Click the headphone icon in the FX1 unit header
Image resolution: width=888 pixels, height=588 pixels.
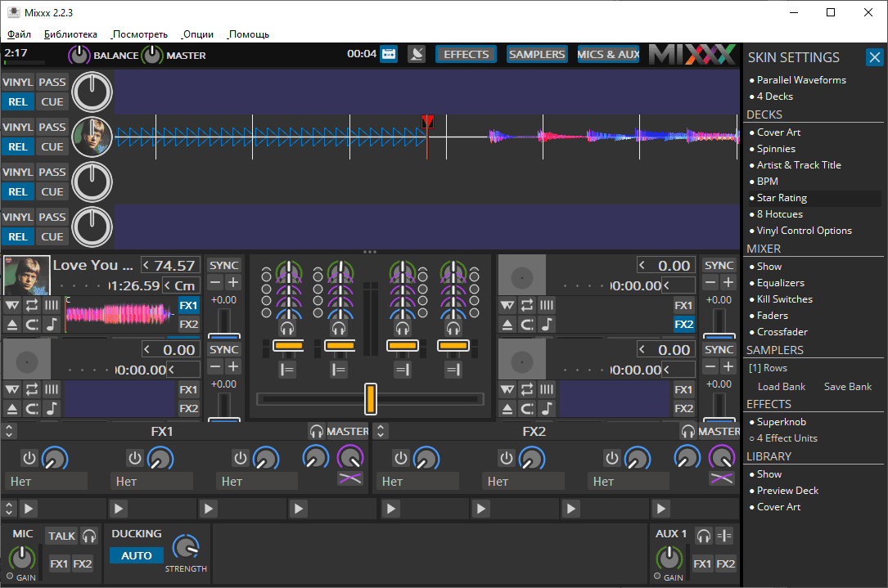tap(317, 431)
